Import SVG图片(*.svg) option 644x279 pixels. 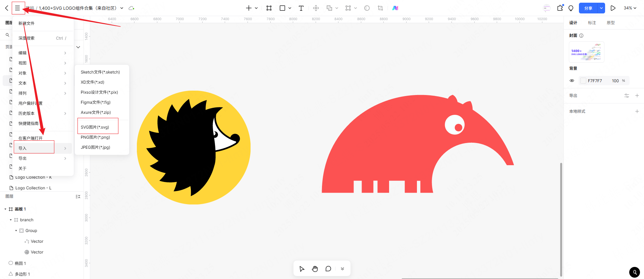tap(102, 127)
